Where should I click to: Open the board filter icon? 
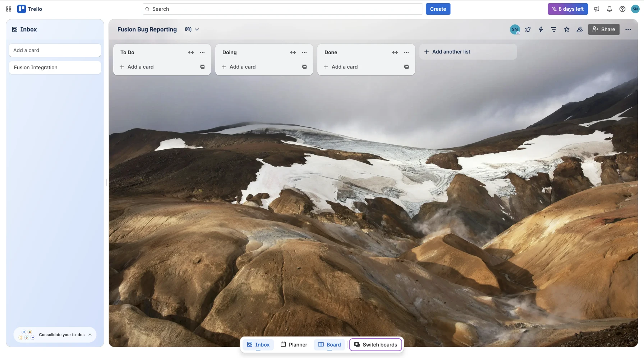[x=553, y=29]
